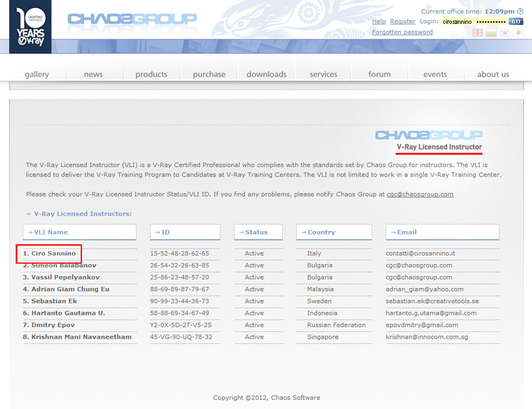This screenshot has width=532, height=409.
Task: Click the country cell Malaysia
Action: [320, 289]
